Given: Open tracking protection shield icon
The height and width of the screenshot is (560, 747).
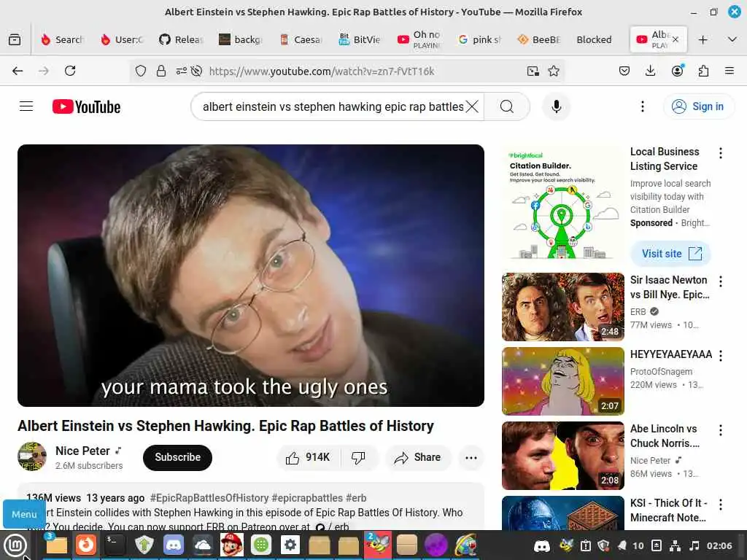Looking at the screenshot, I should [x=141, y=71].
